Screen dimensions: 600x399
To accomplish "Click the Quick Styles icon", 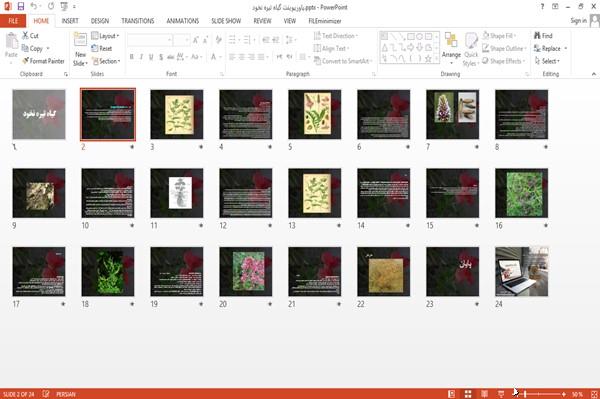I will click(x=471, y=41).
